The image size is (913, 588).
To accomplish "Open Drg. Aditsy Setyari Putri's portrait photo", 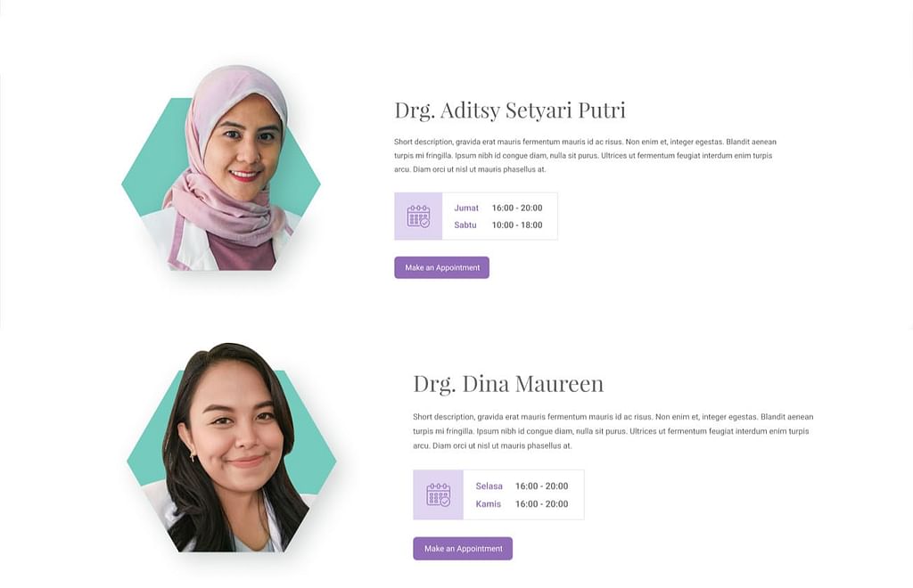I will (x=234, y=169).
